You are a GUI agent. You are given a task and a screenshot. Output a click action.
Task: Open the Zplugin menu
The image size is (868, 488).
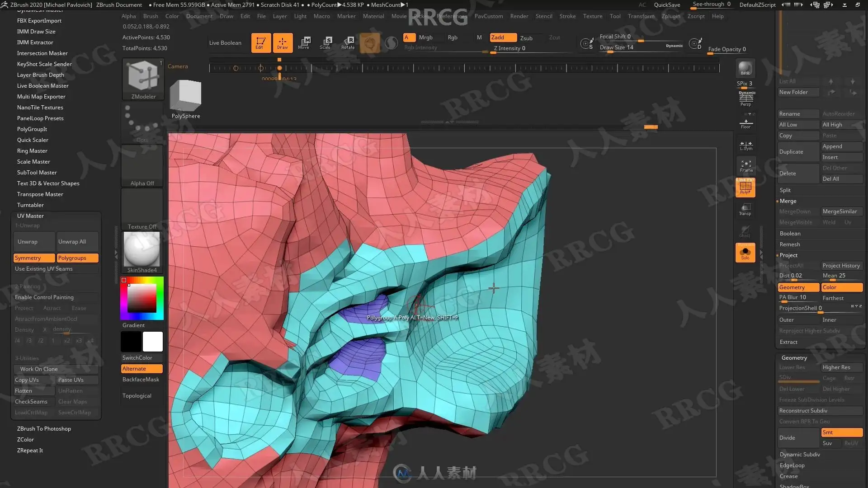point(670,16)
